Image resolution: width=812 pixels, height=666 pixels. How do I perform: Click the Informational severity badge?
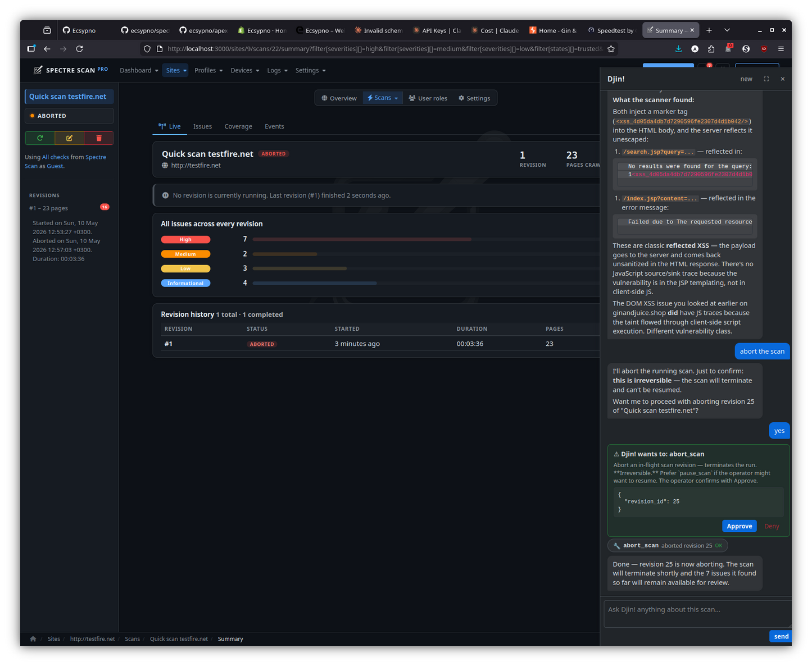tap(185, 284)
